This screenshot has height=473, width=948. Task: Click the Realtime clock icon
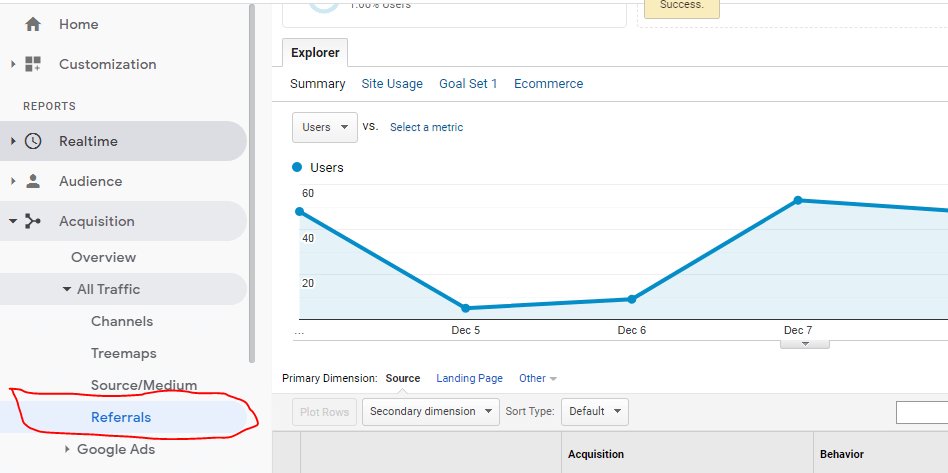[x=33, y=141]
